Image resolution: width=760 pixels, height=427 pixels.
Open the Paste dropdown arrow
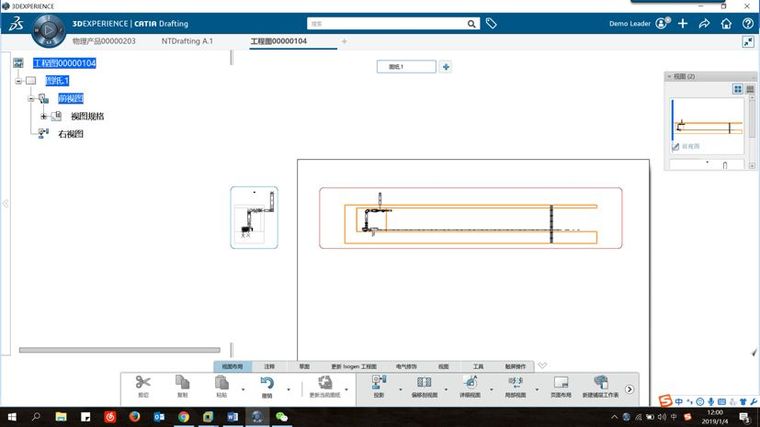[243, 389]
